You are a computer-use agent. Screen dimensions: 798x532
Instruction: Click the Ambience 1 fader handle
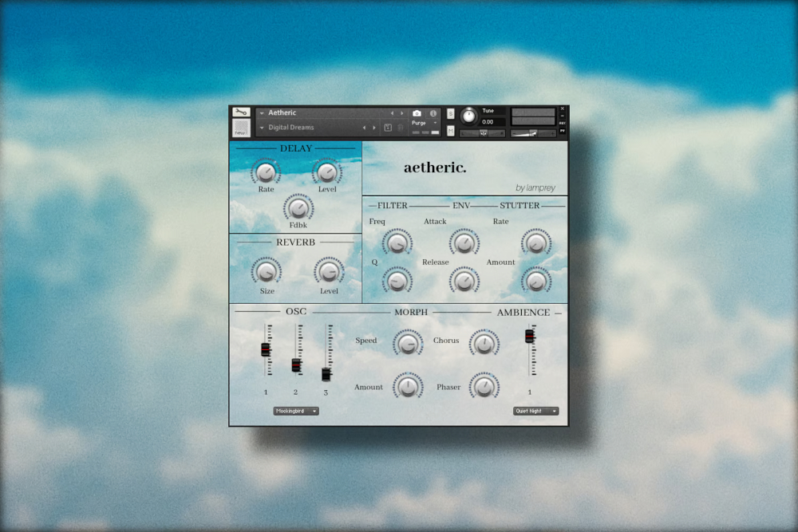pyautogui.click(x=529, y=336)
